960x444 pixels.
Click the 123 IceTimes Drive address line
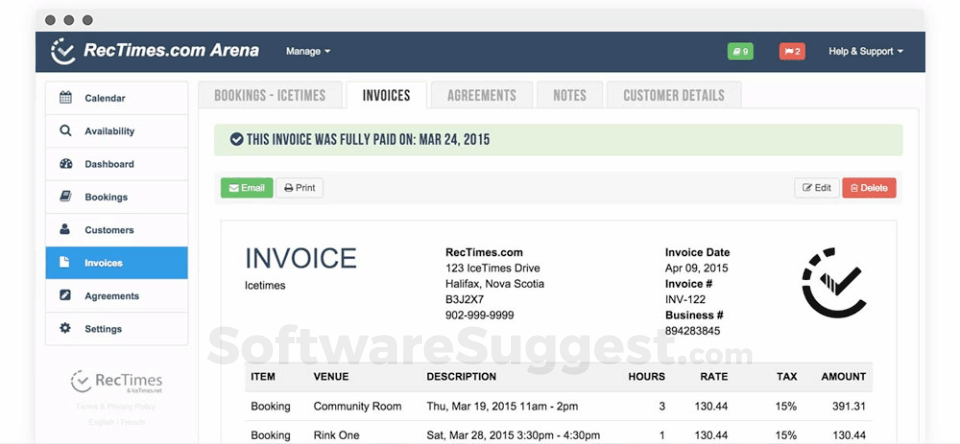[493, 268]
